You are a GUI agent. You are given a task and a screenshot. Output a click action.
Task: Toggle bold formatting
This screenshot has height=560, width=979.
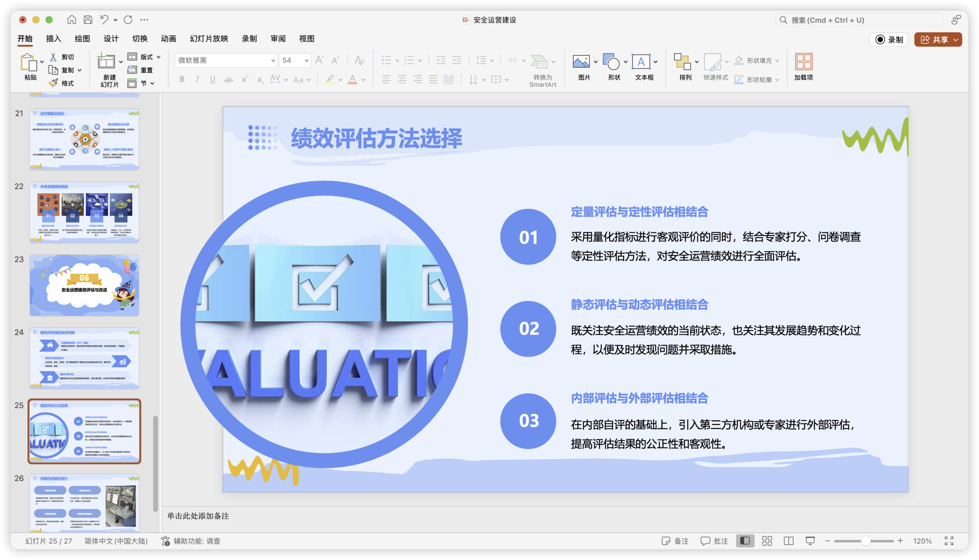coord(182,79)
